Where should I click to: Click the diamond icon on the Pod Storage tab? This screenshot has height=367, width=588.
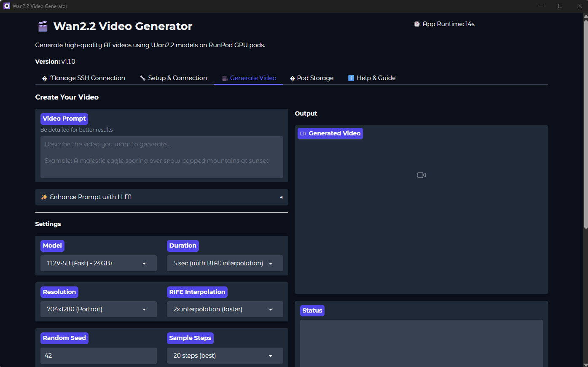click(293, 78)
